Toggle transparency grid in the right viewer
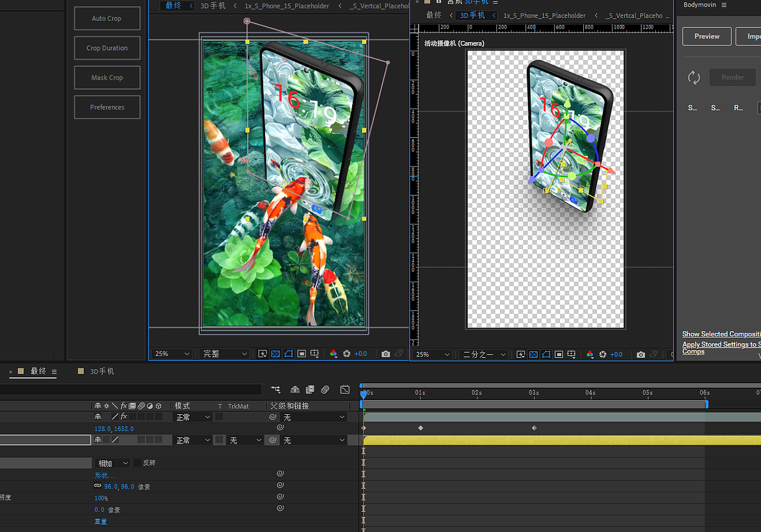 (533, 354)
